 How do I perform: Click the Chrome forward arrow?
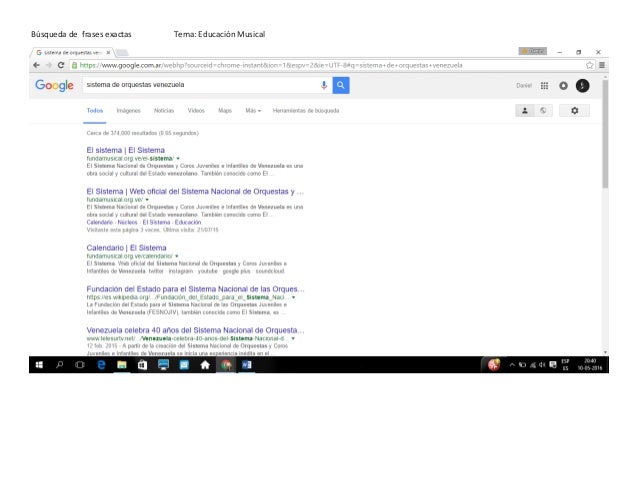49,65
